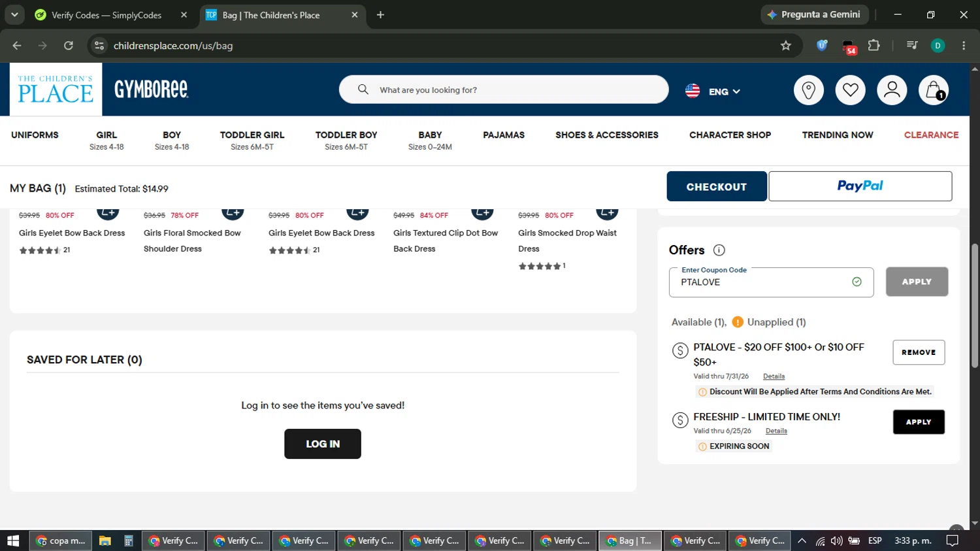Click the gray APPLY coupon button
Image resolution: width=980 pixels, height=551 pixels.
[x=917, y=282]
